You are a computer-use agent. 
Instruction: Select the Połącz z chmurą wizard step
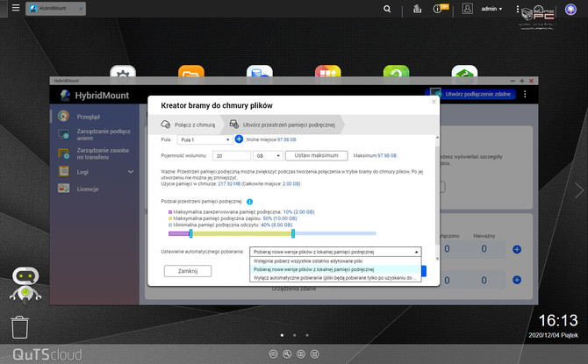point(189,125)
